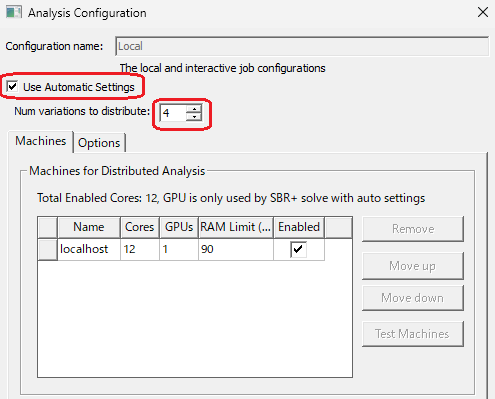Click the GPUs column header

click(179, 227)
